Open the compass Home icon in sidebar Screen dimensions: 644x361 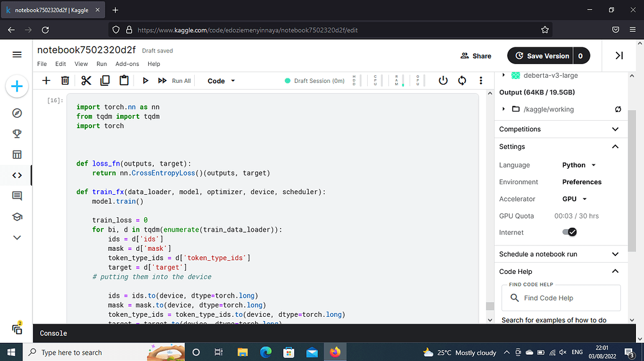tap(17, 113)
